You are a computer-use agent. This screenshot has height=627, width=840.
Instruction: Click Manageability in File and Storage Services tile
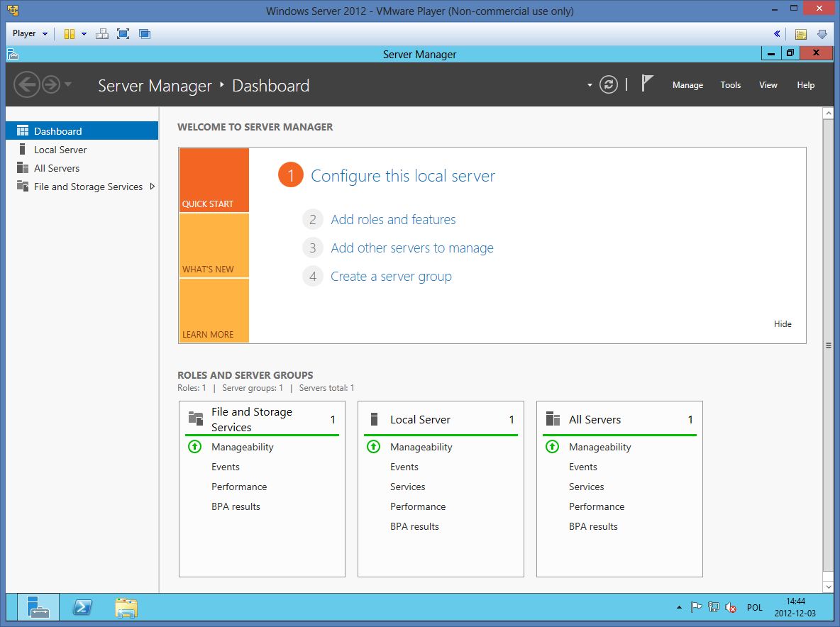[x=242, y=447]
